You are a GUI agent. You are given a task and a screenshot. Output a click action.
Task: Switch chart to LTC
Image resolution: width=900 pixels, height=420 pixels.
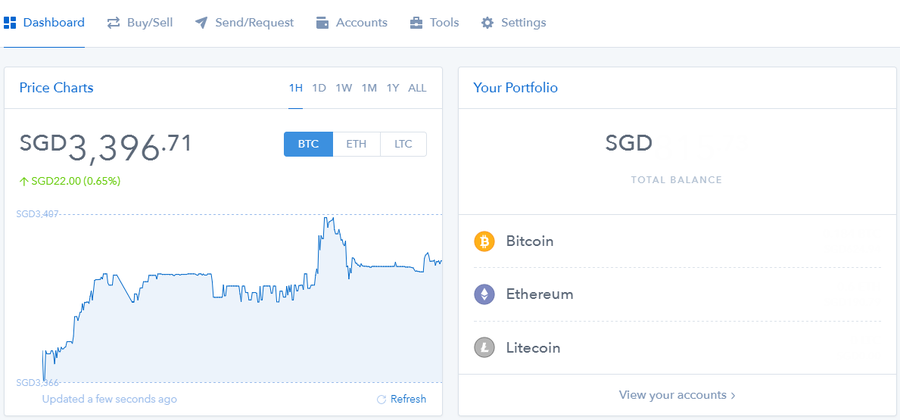pos(403,144)
